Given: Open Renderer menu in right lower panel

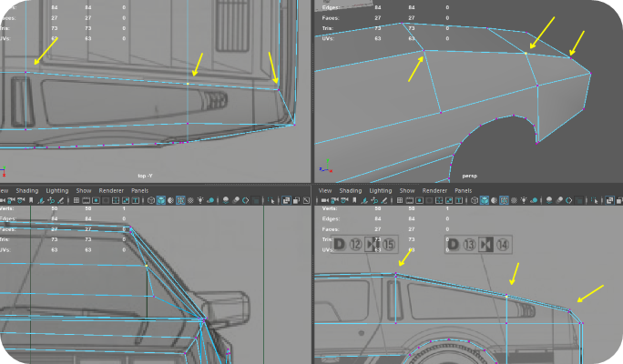Looking at the screenshot, I should [434, 190].
